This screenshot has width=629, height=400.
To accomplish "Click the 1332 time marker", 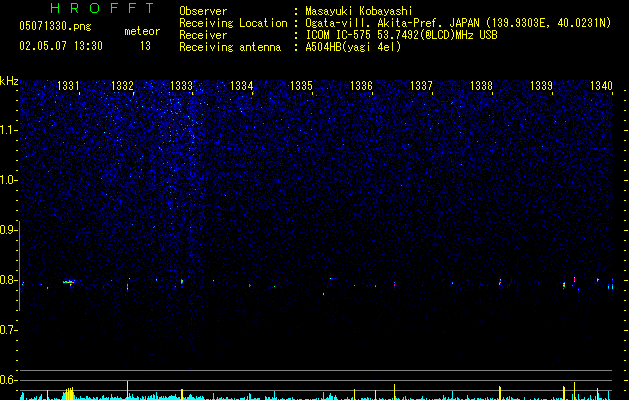I will pyautogui.click(x=122, y=85).
